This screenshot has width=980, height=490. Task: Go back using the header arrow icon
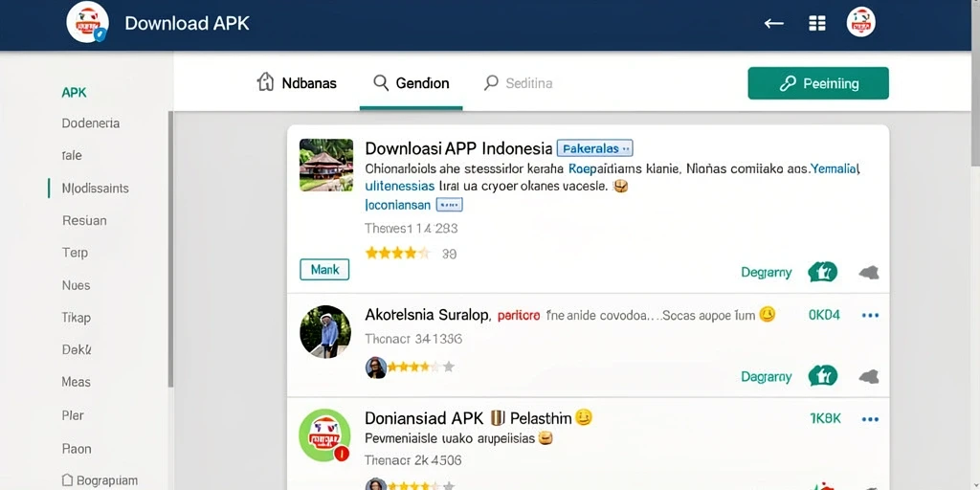pos(773,24)
